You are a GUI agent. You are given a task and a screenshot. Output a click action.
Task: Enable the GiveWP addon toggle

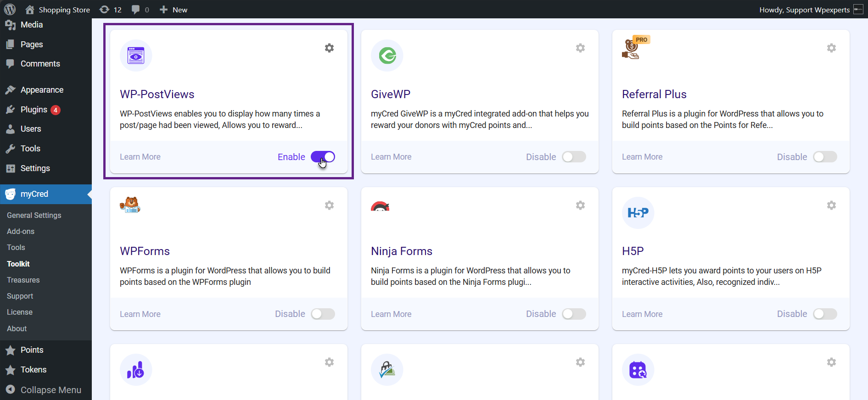pyautogui.click(x=574, y=157)
